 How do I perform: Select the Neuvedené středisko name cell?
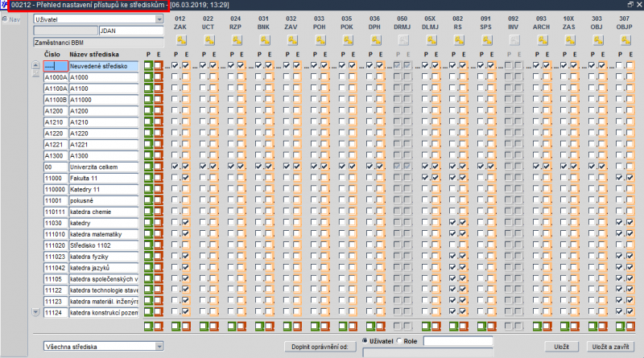(104, 66)
